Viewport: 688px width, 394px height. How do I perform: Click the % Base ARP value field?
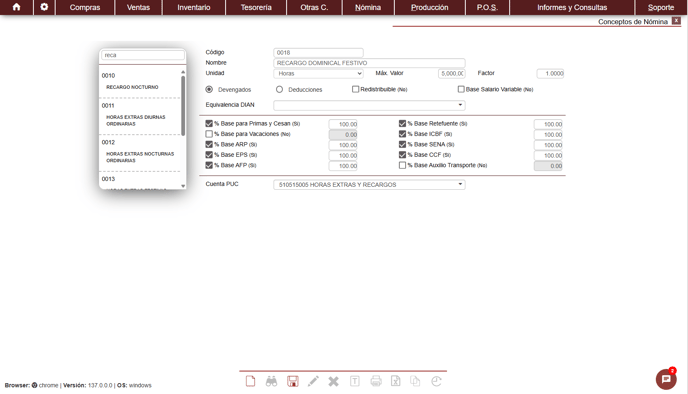(x=343, y=145)
